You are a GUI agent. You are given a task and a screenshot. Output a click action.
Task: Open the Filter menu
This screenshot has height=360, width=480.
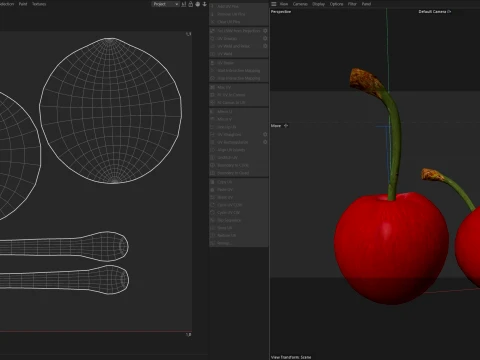(x=352, y=4)
